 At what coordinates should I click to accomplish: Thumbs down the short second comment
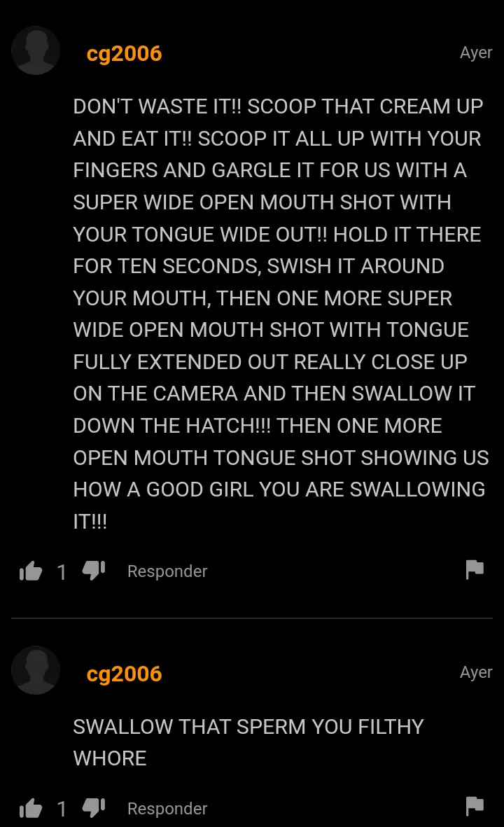tap(94, 808)
